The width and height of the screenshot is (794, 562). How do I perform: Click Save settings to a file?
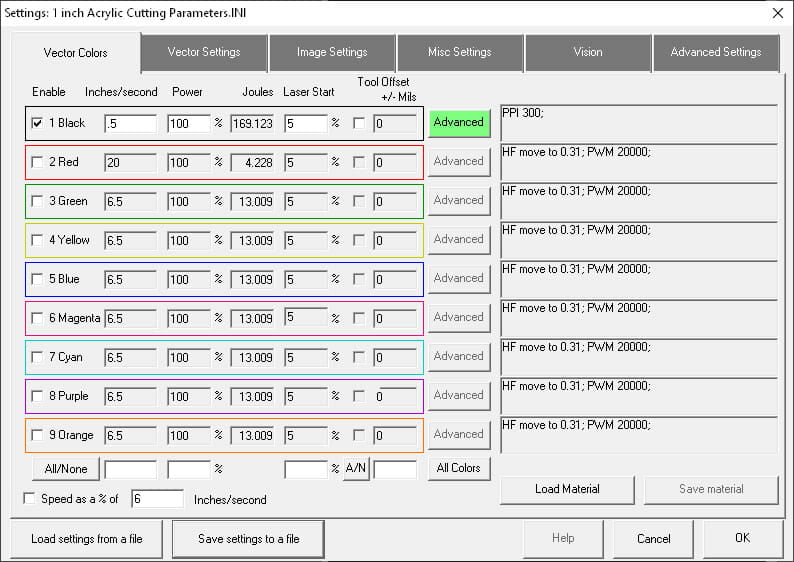coord(248,539)
